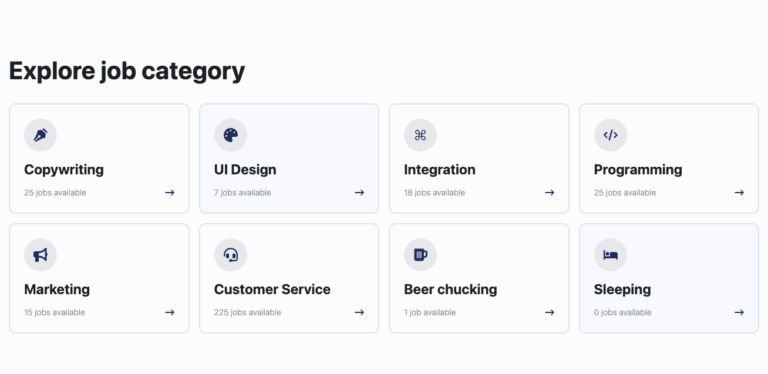Image resolution: width=768 pixels, height=374 pixels.
Task: Select the Beer chucking category heading
Action: pos(450,289)
